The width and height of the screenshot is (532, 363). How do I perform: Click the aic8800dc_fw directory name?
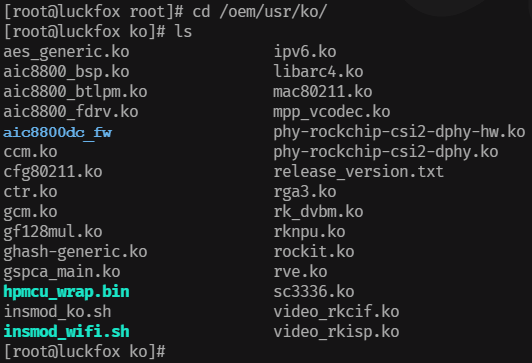click(58, 132)
